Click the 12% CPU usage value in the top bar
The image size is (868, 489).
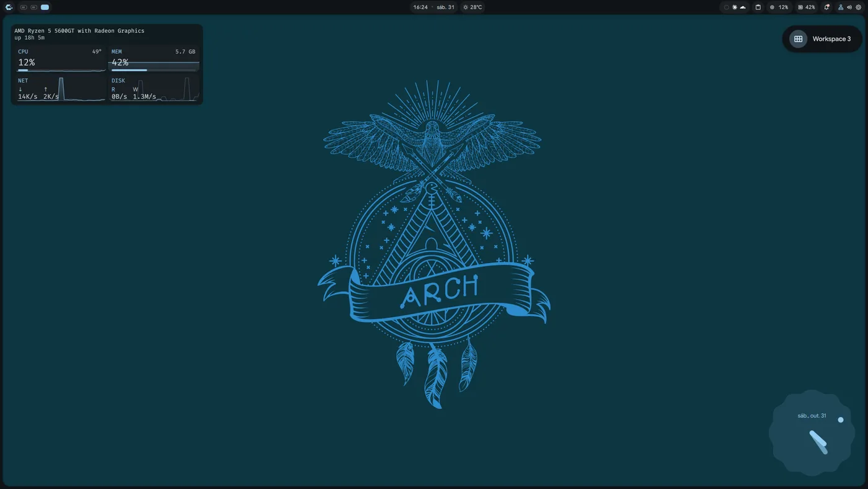point(783,7)
